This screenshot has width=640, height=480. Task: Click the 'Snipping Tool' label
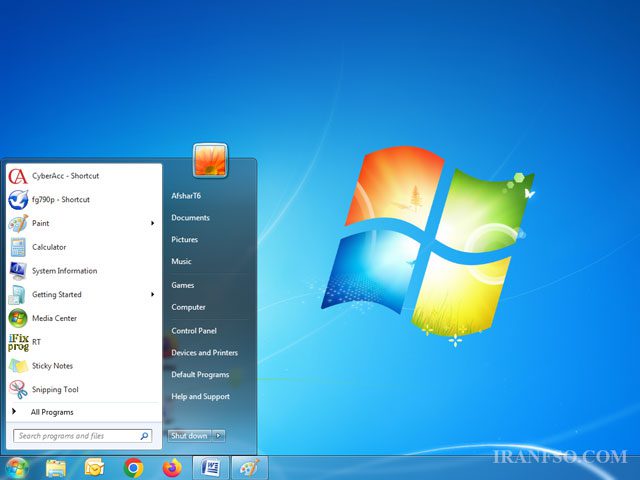[55, 389]
